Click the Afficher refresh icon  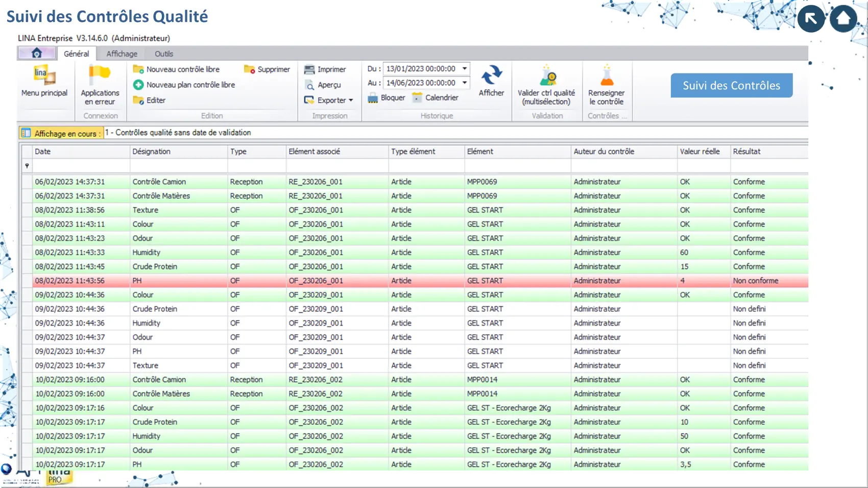click(491, 76)
